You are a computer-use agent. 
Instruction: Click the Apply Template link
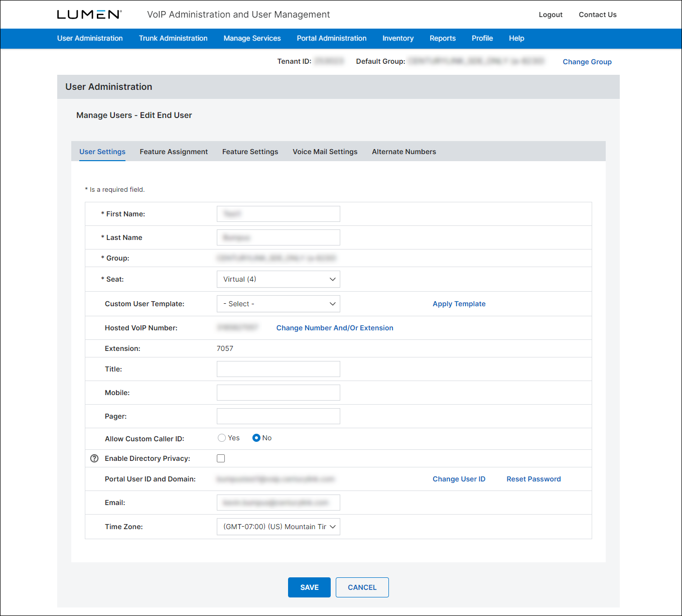click(459, 304)
